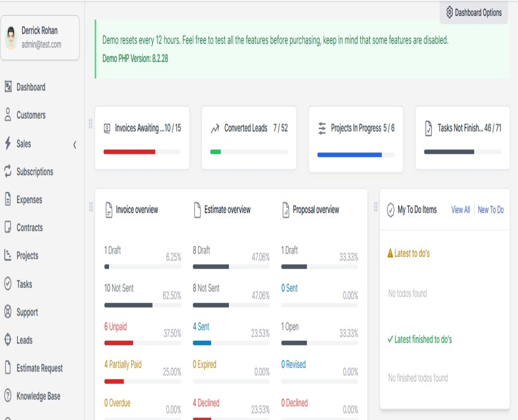Click the red Invoices Awaiting progress bar

[129, 152]
